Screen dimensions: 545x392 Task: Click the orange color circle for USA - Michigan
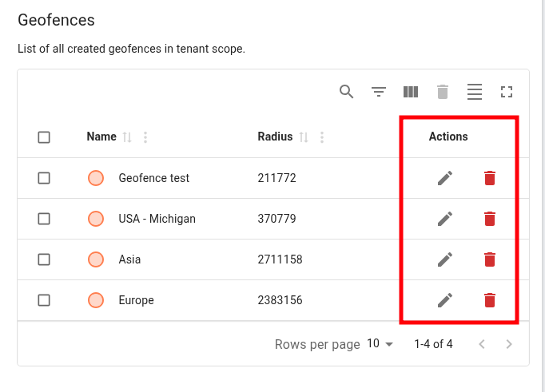[96, 219]
